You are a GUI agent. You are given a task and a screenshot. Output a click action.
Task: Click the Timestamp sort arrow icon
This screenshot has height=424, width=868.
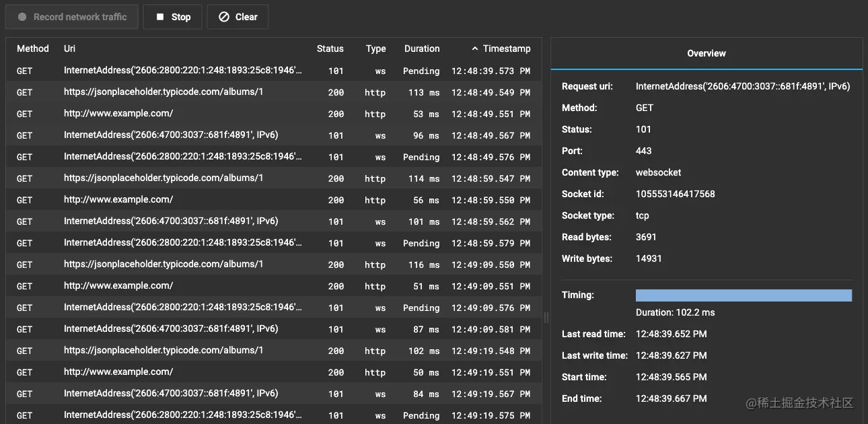pos(475,48)
